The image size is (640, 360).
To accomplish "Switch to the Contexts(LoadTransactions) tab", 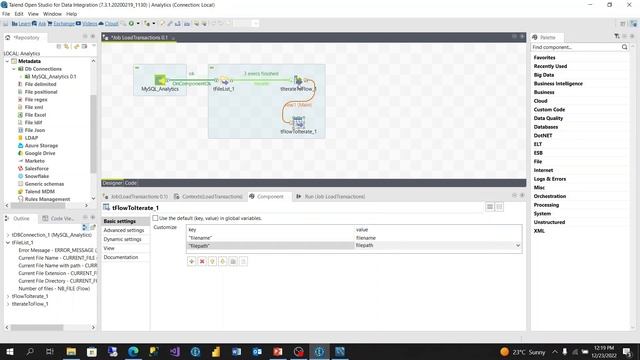I will click(208, 197).
